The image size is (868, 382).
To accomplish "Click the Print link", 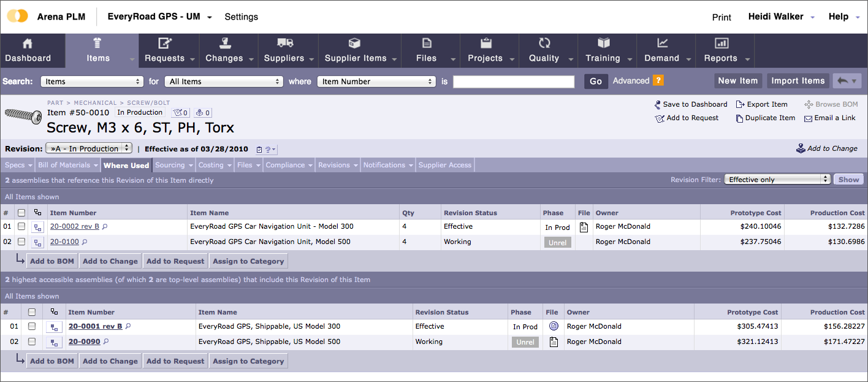I will pyautogui.click(x=721, y=17).
